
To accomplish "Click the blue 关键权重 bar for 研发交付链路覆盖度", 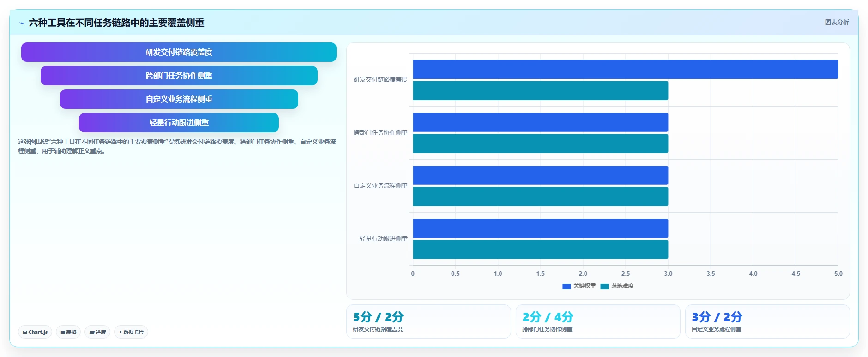I will point(626,69).
